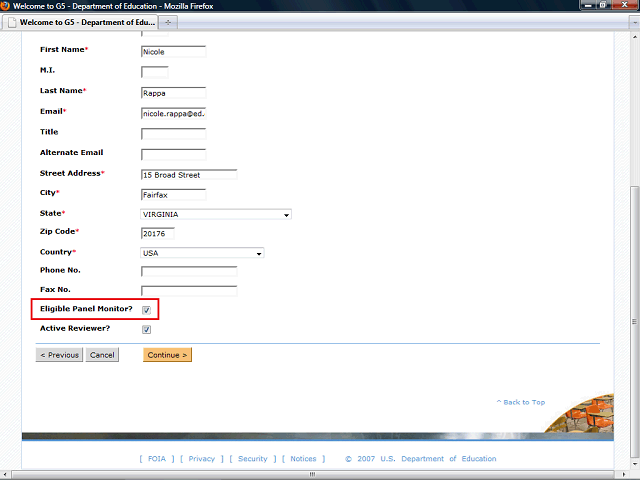Open the State dropdown showing VIRGINIA
The height and width of the screenshot is (480, 640).
(216, 214)
